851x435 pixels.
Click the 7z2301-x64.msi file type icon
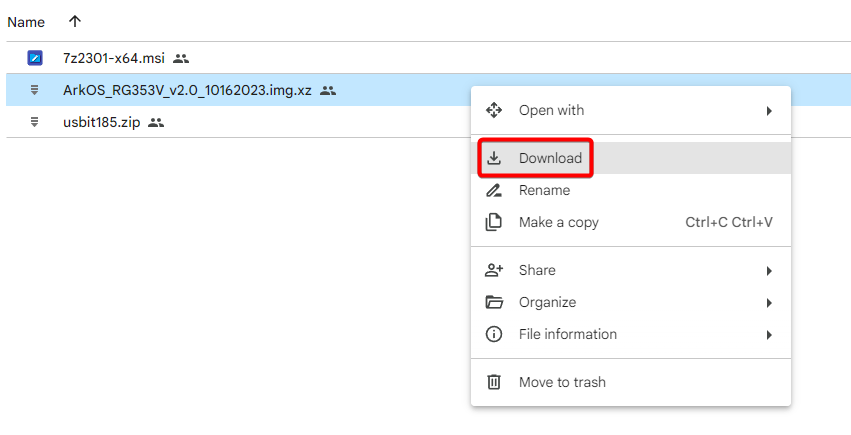click(34, 58)
